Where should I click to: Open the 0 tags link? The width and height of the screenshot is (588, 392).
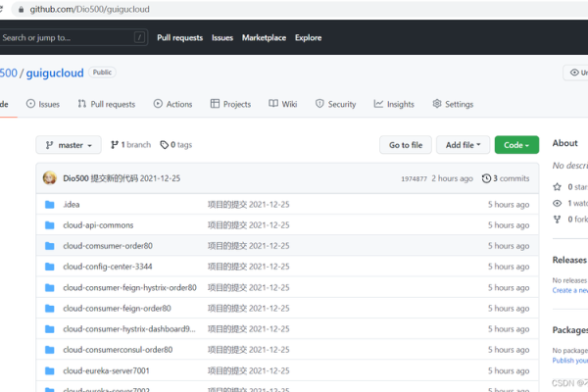175,145
